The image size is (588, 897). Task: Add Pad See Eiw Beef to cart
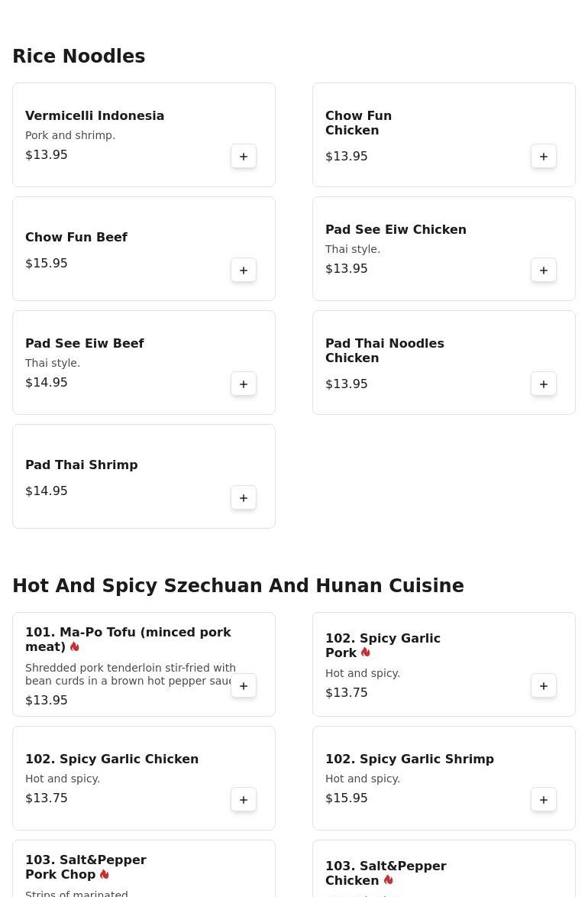(x=244, y=384)
